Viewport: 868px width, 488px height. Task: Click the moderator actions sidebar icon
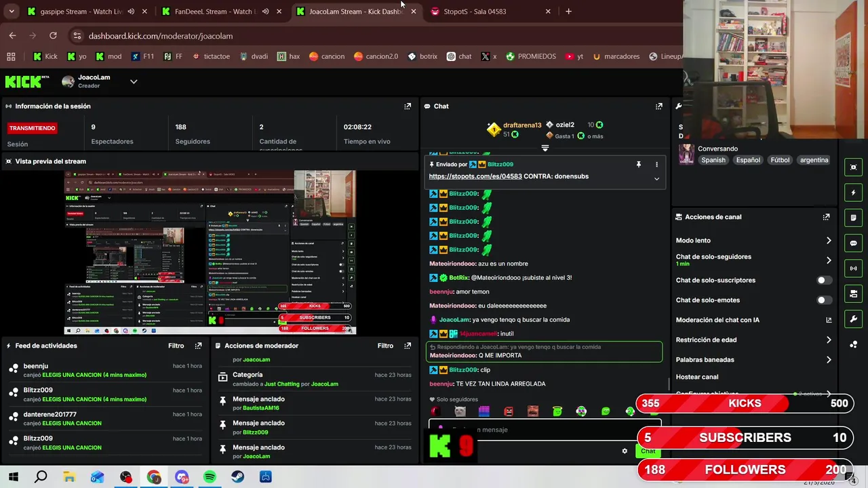[x=853, y=293]
